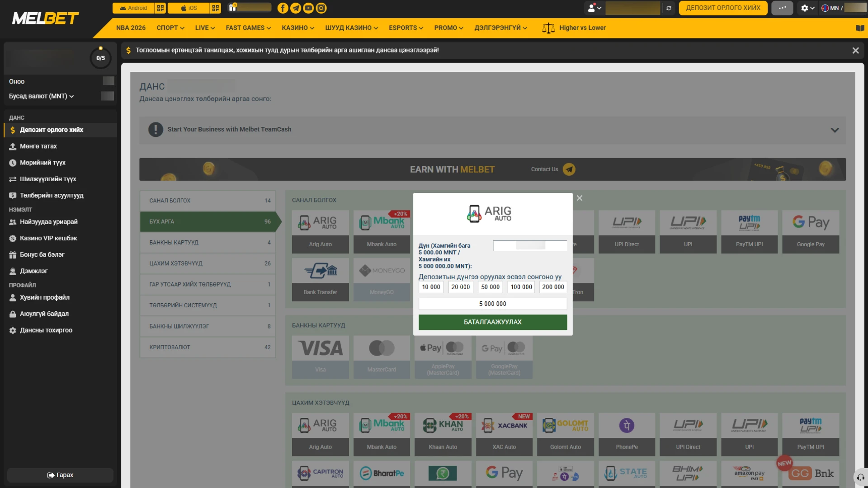Select the САНАЛ БОЛГОХ category tab
Viewport: 868px width, 488px height.
[208, 201]
